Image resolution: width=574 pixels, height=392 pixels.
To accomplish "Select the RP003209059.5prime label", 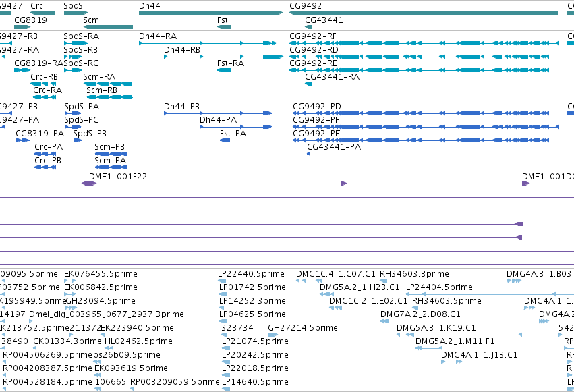I will coord(175,382).
